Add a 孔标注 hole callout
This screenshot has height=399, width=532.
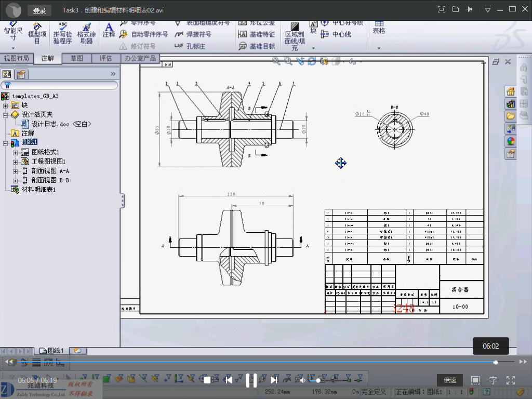click(190, 46)
